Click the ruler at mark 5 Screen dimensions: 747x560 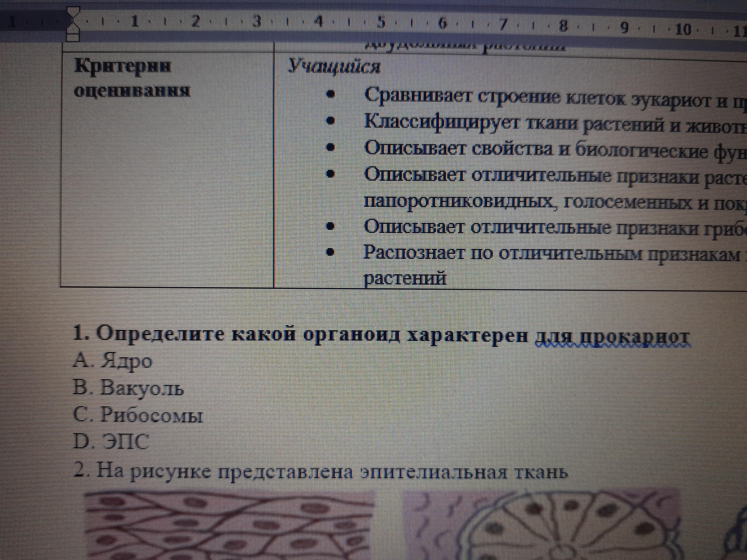(x=381, y=23)
